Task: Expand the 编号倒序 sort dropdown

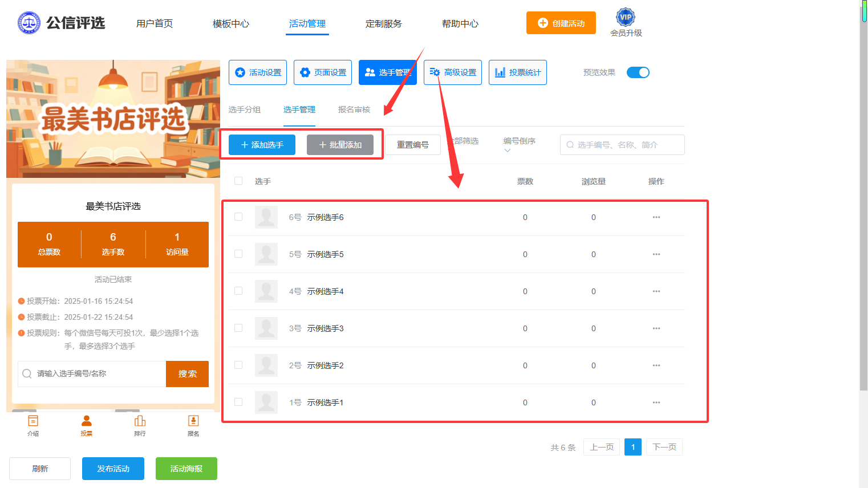Action: coord(520,144)
